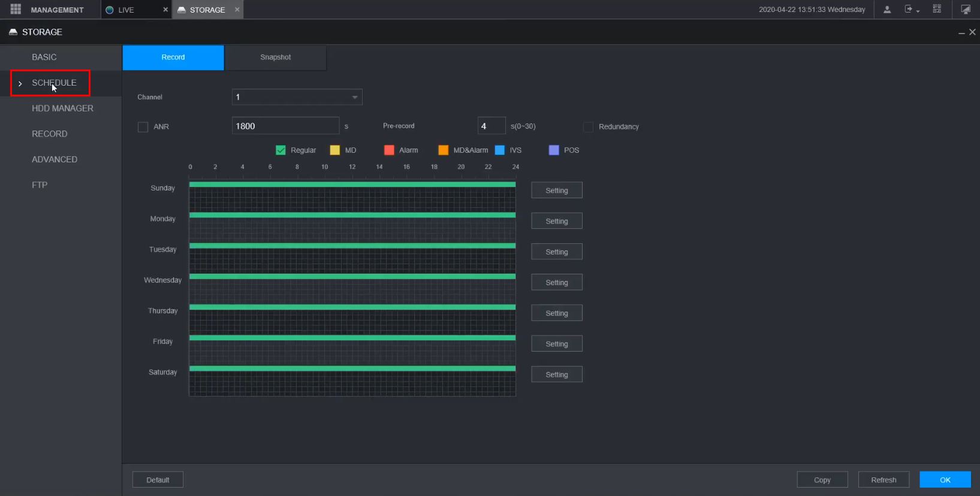
Task: Switch to the Snapshot tab
Action: pos(275,58)
